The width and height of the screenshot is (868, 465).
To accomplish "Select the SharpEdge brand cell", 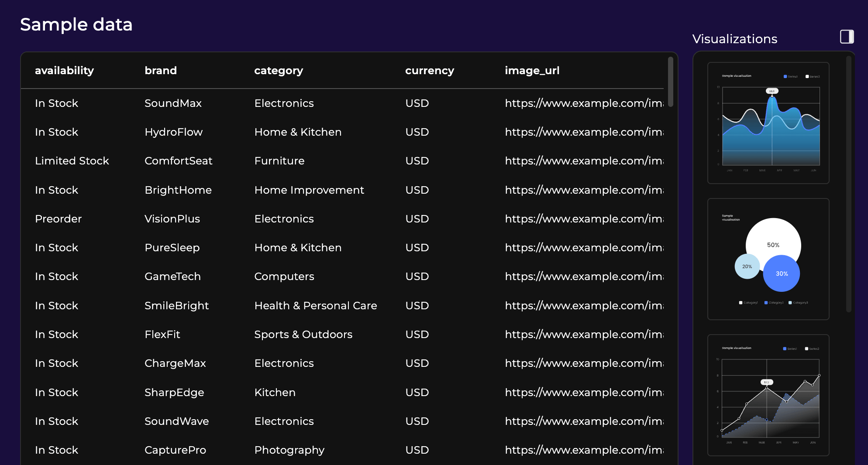I will (174, 393).
